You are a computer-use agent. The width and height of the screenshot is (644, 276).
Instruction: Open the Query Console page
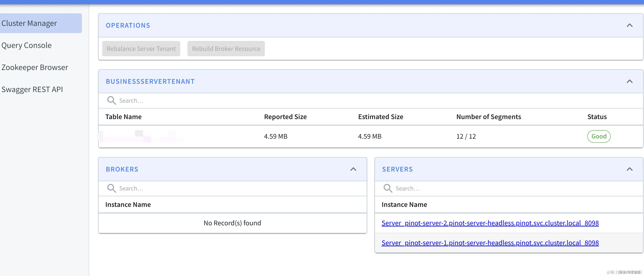pyautogui.click(x=27, y=45)
